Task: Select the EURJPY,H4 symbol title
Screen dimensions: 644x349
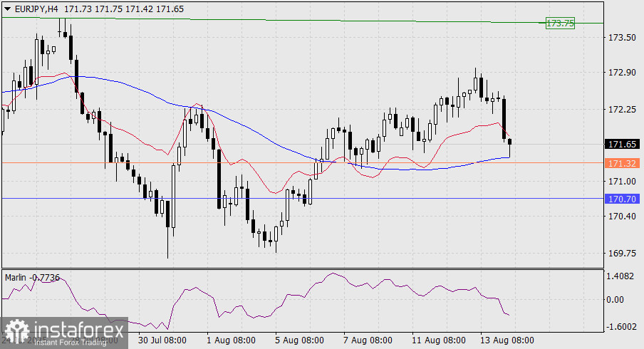Action: tap(36, 9)
